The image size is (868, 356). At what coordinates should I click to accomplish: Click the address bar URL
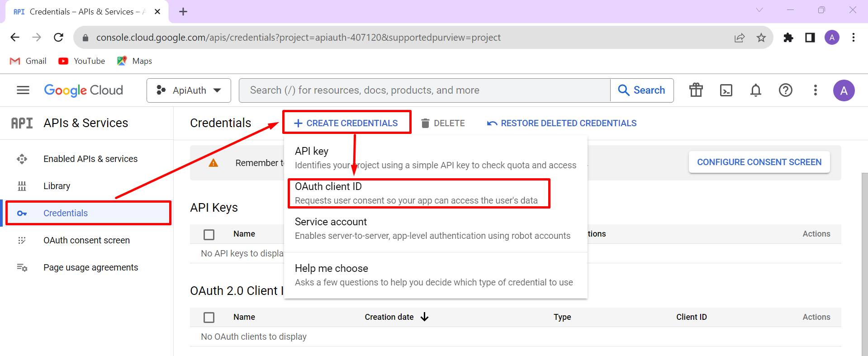click(298, 38)
